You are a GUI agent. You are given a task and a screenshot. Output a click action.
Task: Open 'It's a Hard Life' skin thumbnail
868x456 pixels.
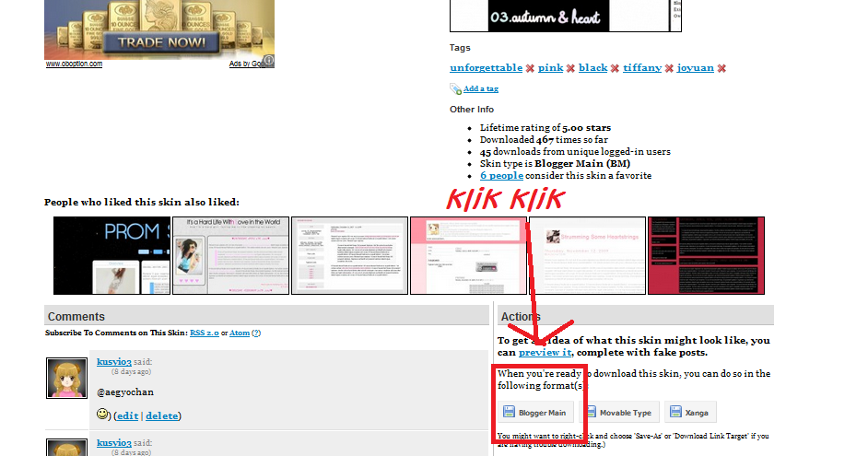point(231,255)
